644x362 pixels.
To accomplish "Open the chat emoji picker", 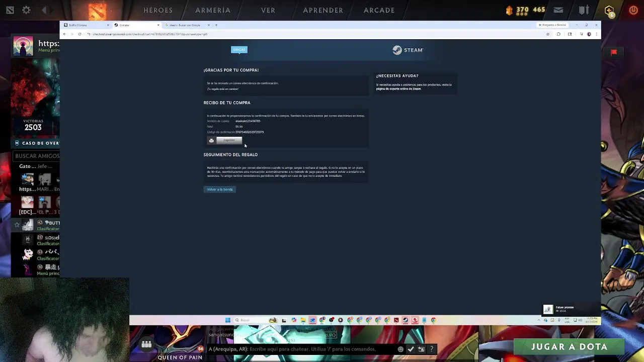I will click(x=400, y=349).
